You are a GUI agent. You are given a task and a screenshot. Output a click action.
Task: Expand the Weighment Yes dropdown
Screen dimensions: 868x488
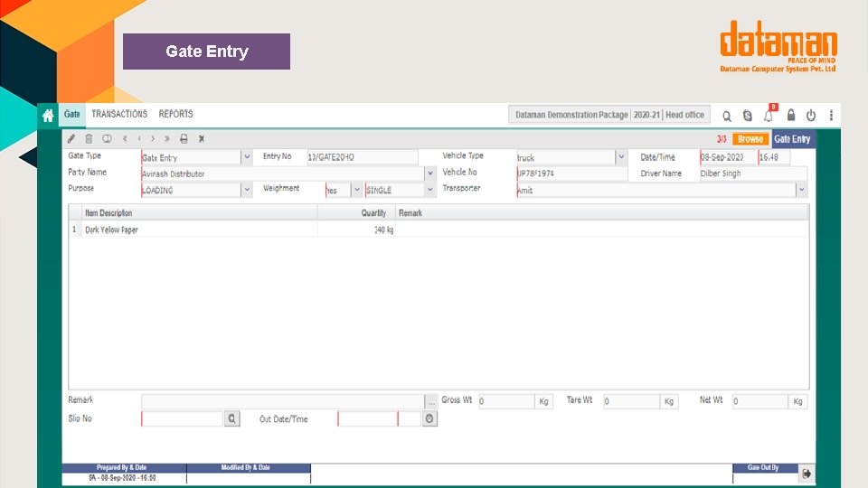pyautogui.click(x=357, y=190)
